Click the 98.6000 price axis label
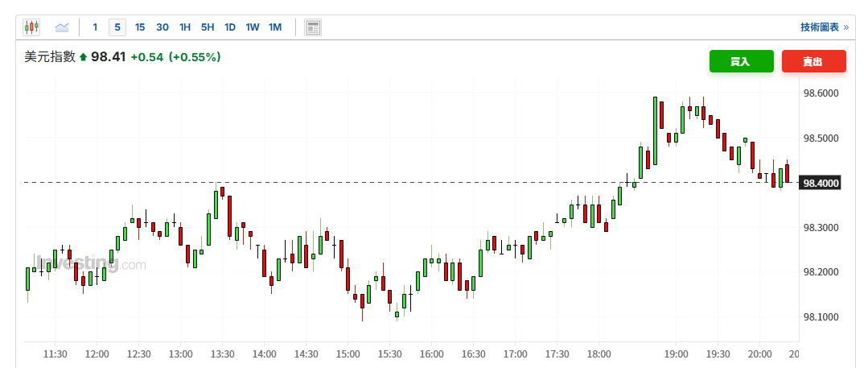Image resolution: width=868 pixels, height=368 pixels. coord(821,93)
